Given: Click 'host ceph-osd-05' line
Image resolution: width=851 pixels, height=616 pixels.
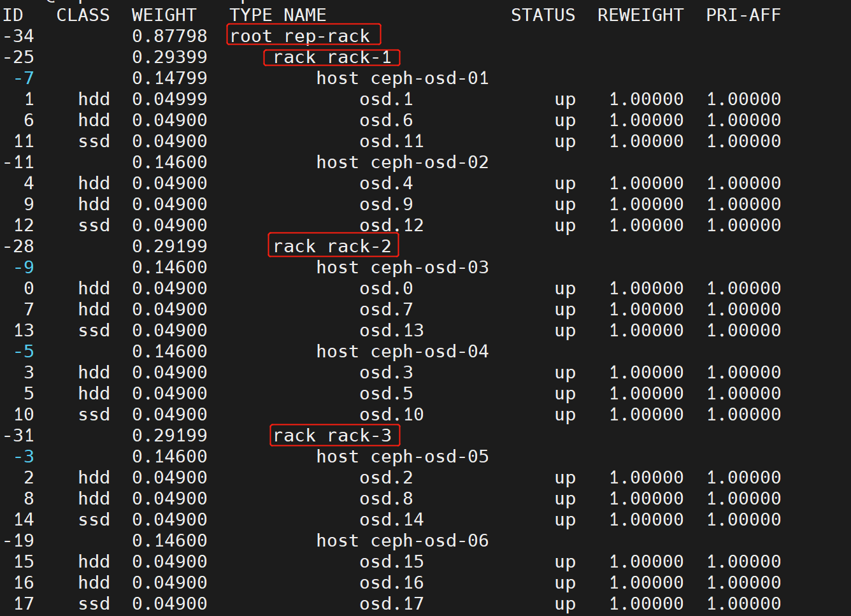Looking at the screenshot, I should pyautogui.click(x=403, y=457).
